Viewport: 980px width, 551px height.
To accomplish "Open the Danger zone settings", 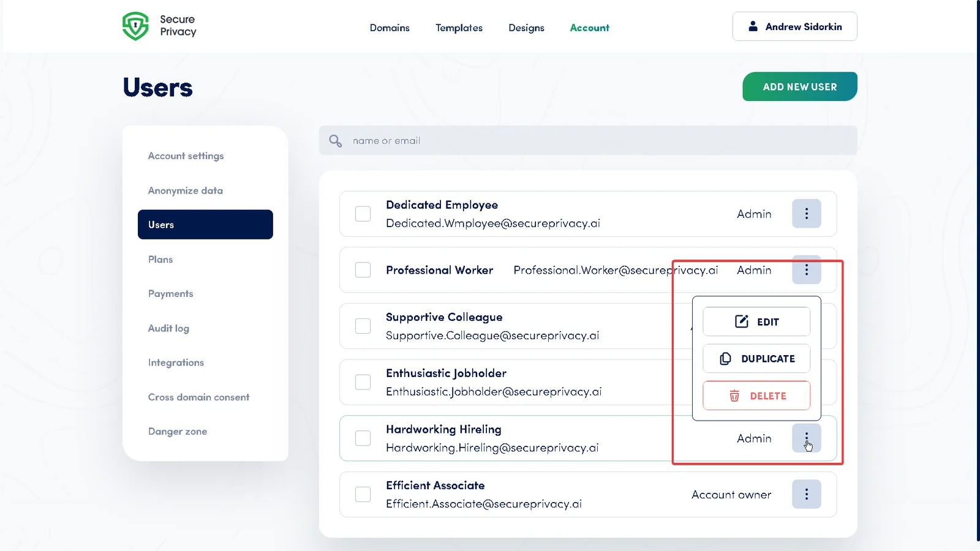I will [x=178, y=431].
